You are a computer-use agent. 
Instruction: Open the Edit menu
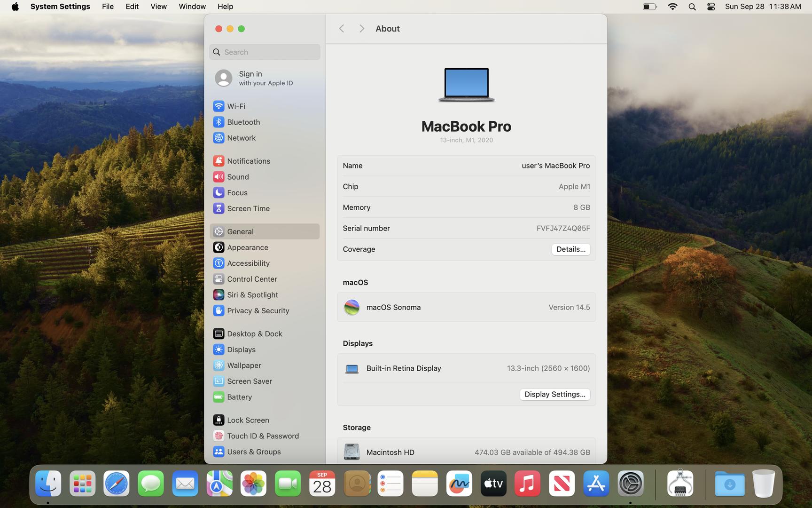click(x=132, y=7)
